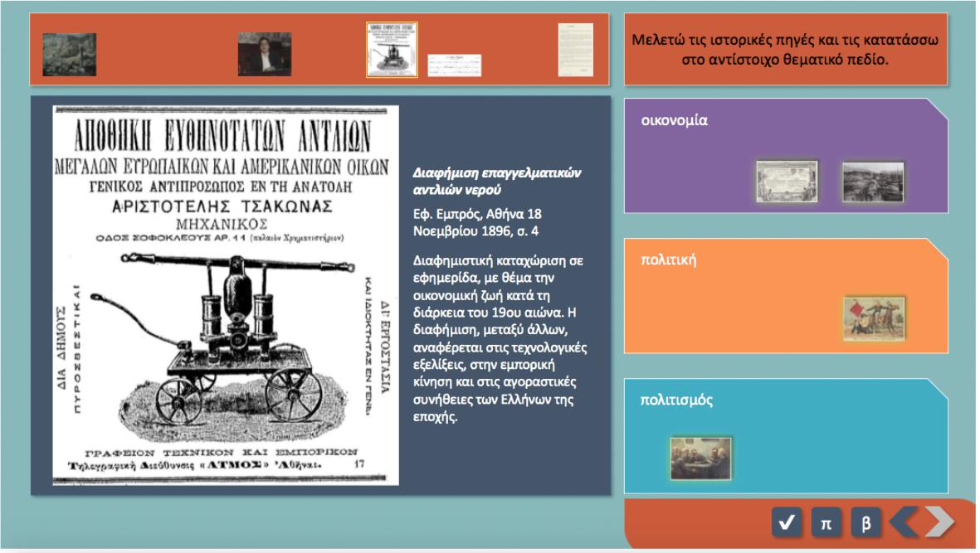The height and width of the screenshot is (553, 980).
Task: Click the οικονομία category label
Action: [675, 120]
